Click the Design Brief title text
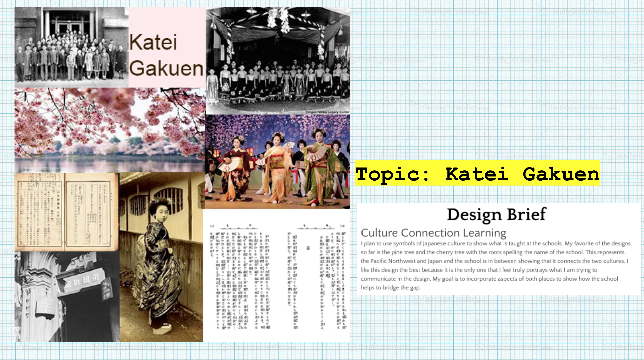This screenshot has width=644, height=360. (x=496, y=215)
